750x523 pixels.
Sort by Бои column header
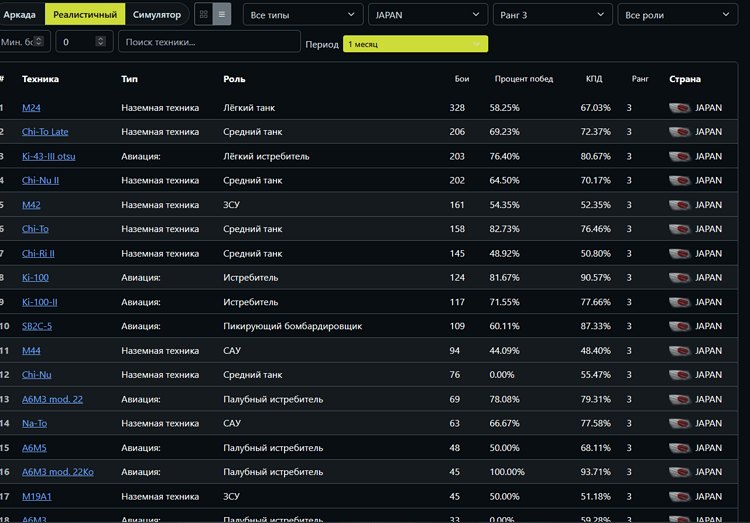(462, 79)
